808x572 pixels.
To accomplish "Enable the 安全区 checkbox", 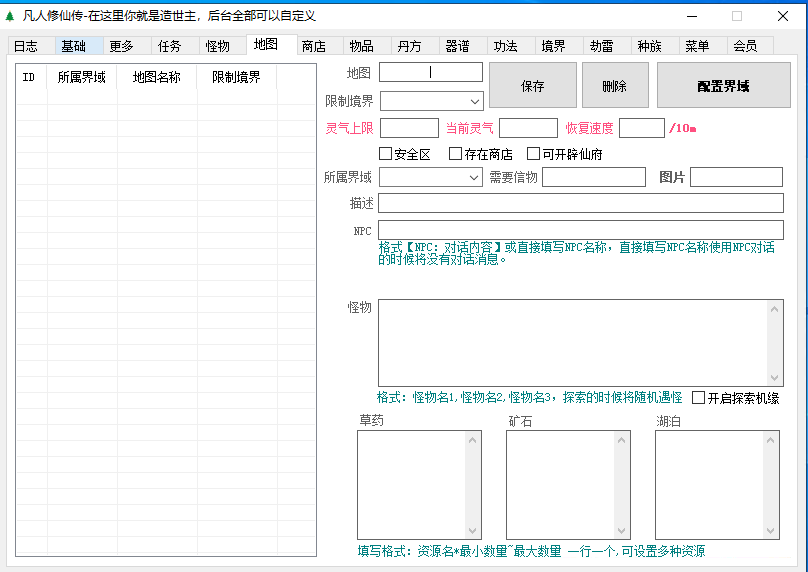I will tap(385, 154).
